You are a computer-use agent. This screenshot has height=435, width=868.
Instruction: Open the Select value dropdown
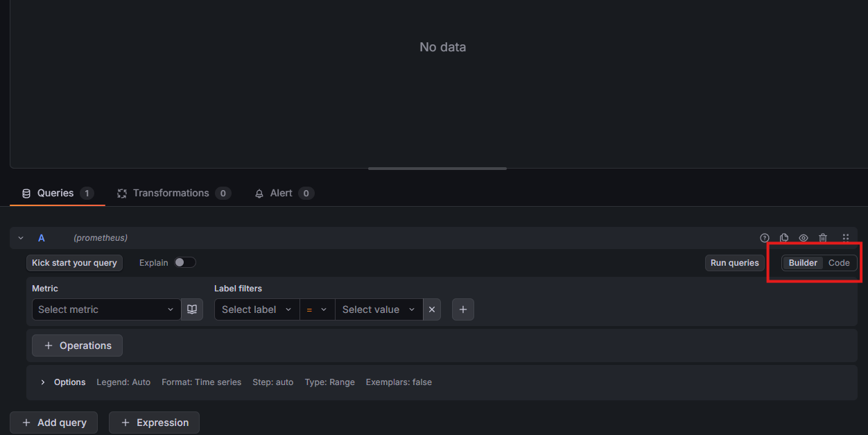click(379, 309)
